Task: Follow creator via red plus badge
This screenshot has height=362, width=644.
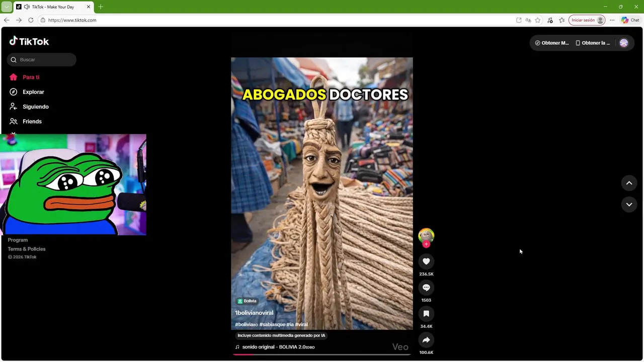Action: 426,244
